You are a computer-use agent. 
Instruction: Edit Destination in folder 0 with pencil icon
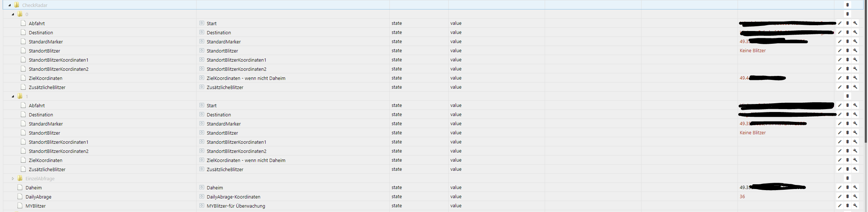[840, 32]
